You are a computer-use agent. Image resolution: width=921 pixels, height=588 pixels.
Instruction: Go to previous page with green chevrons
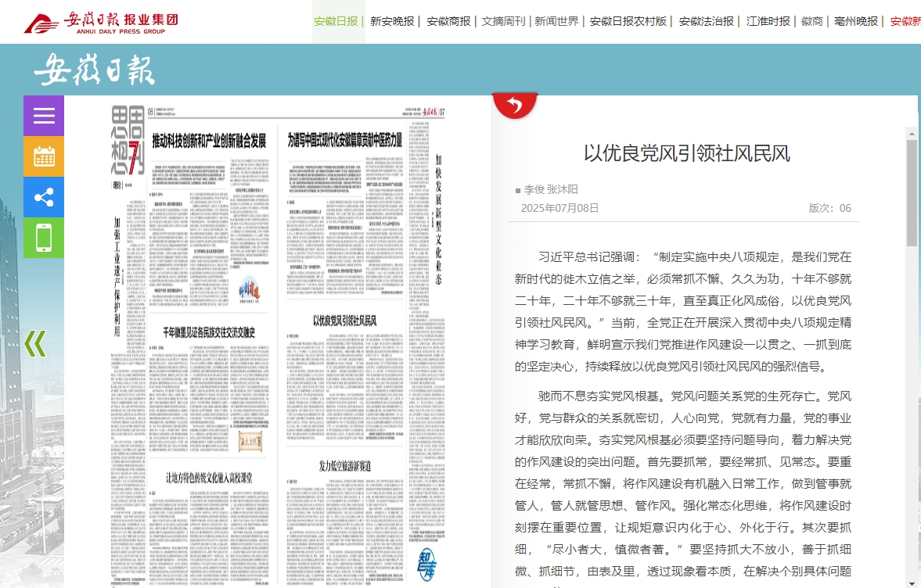click(35, 344)
